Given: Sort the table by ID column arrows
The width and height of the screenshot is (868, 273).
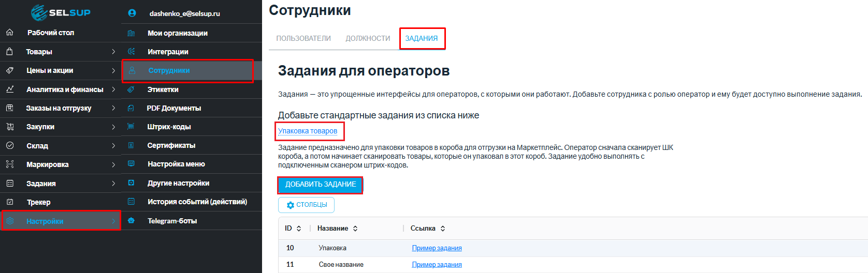Looking at the screenshot, I should (299, 229).
